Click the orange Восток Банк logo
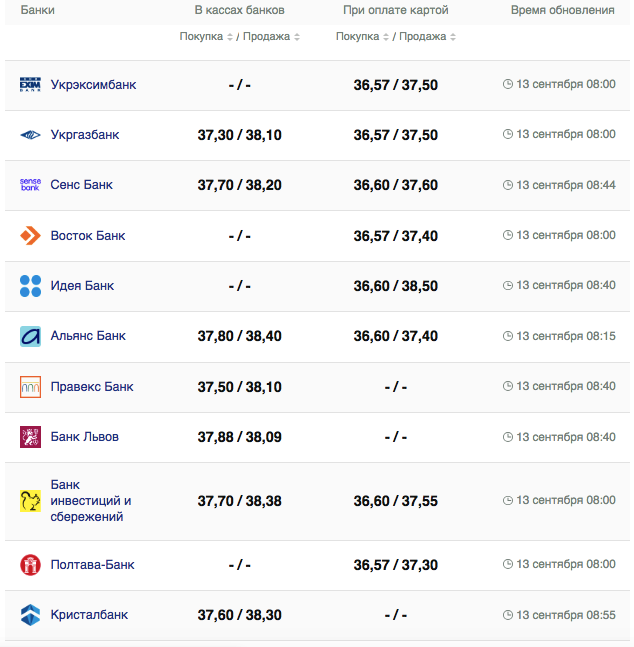This screenshot has height=647, width=634. [x=30, y=236]
